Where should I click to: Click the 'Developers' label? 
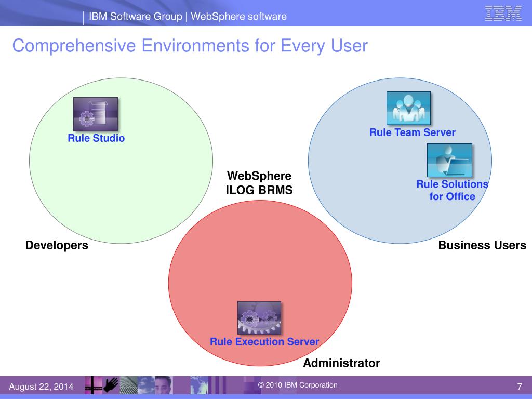pos(57,245)
